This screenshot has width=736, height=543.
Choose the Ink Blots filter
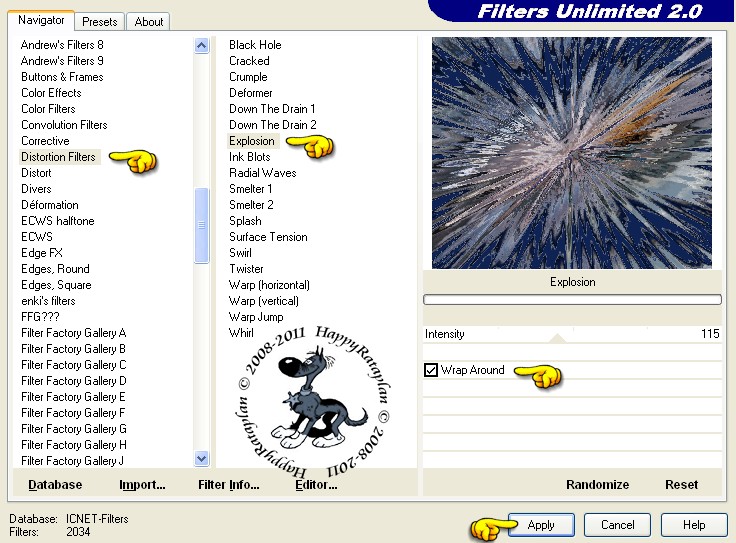click(x=250, y=157)
